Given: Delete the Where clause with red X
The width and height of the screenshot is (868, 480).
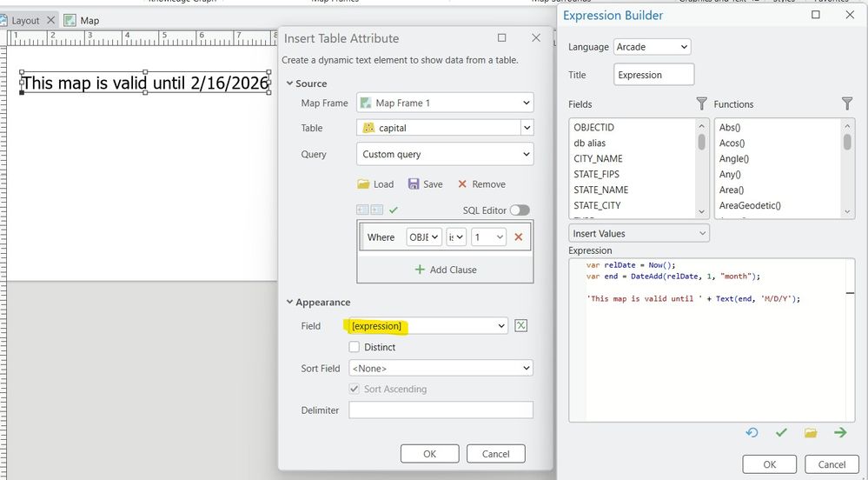Looking at the screenshot, I should [519, 237].
